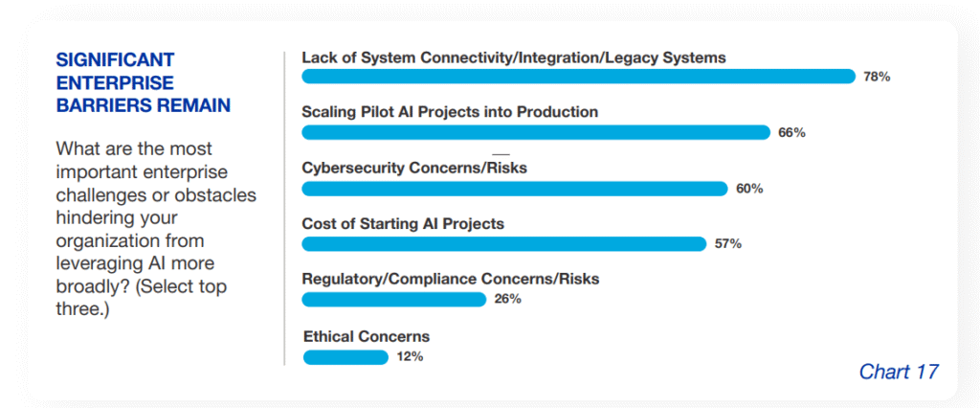Click the 60% value label
980x408 pixels.
(749, 189)
